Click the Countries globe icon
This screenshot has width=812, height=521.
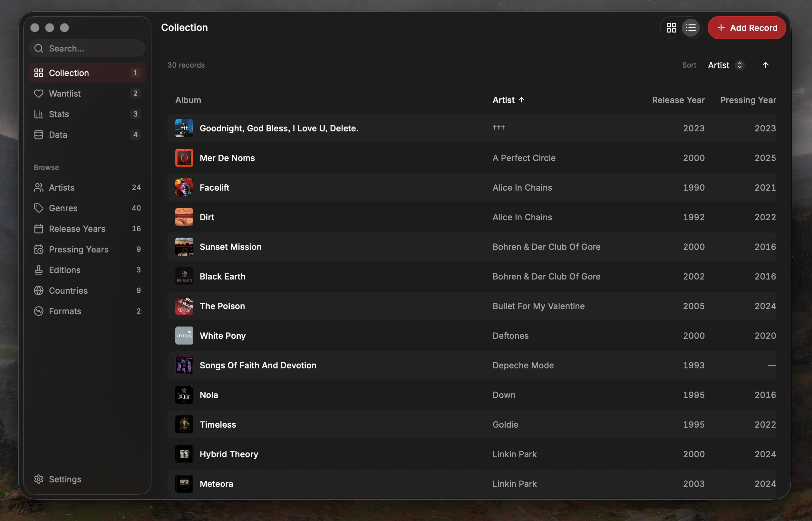coord(39,291)
